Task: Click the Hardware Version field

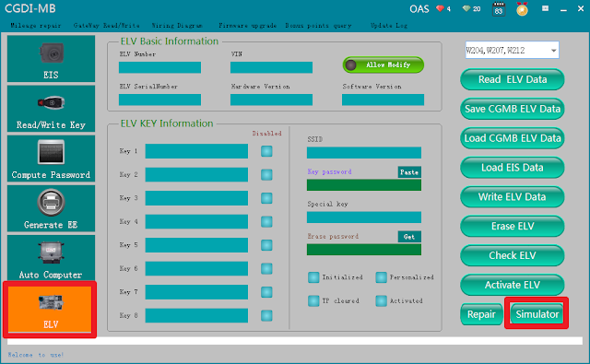Action: pos(271,100)
